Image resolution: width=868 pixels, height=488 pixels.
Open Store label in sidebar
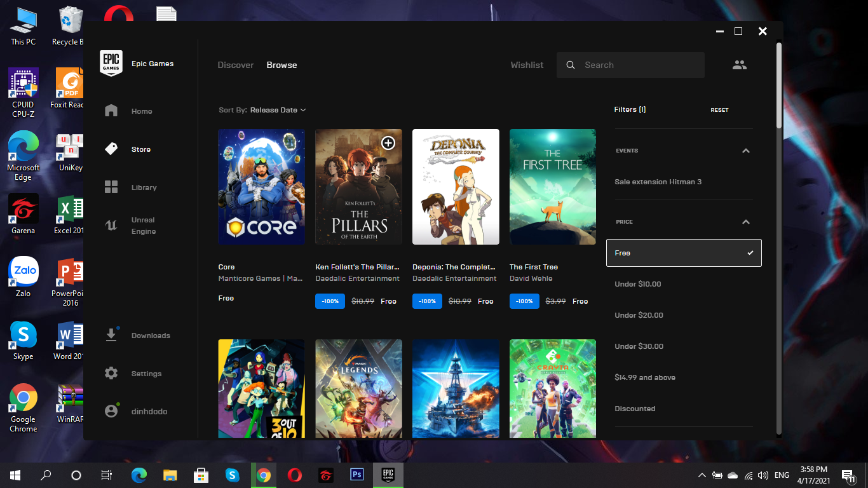click(x=141, y=149)
